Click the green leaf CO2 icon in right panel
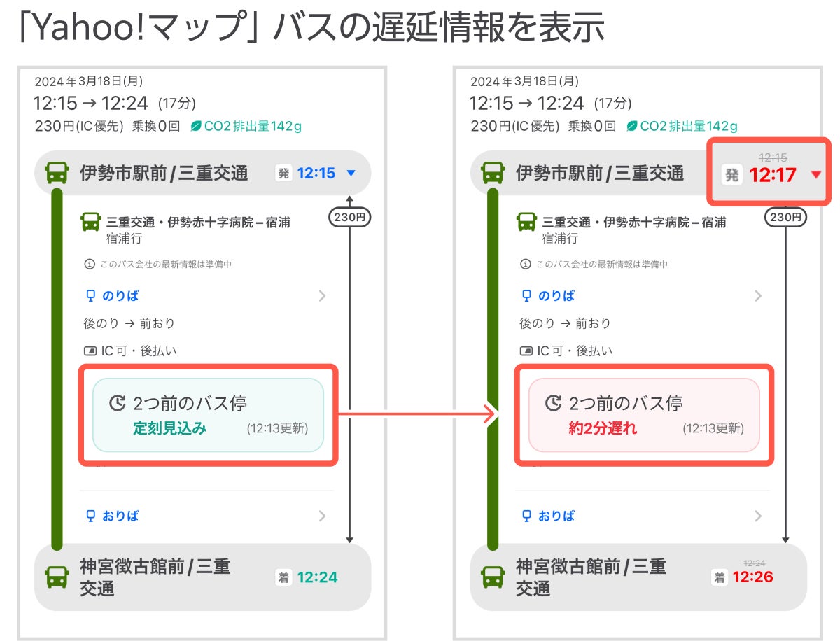Screen dimensions: 840x641 click(x=632, y=127)
